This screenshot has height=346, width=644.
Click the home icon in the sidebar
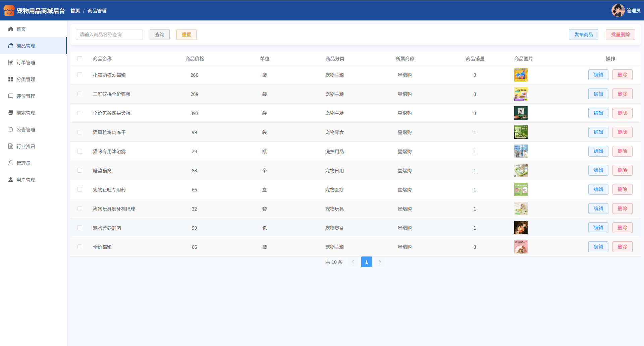pyautogui.click(x=11, y=29)
